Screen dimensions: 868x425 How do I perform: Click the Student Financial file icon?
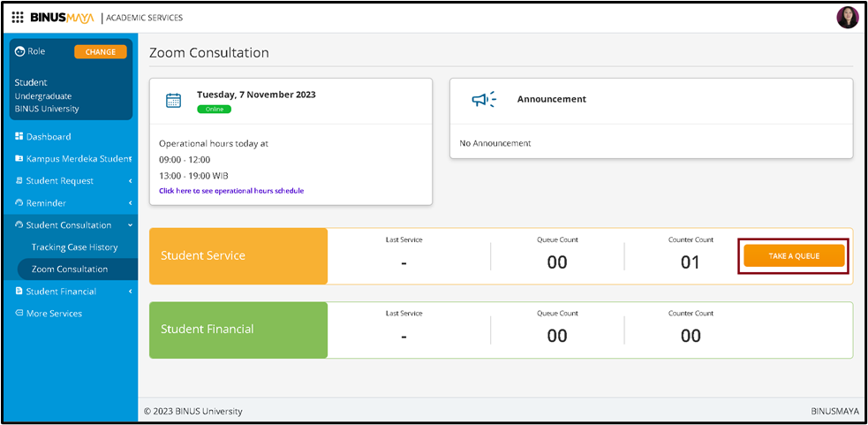pos(19,292)
